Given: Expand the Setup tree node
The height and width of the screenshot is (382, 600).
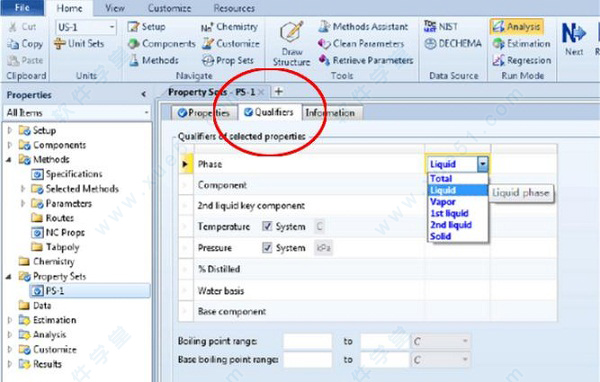Looking at the screenshot, I should pos(10,131).
